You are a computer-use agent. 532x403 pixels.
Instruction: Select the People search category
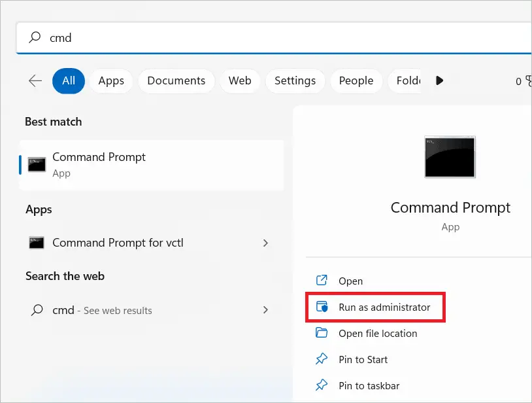(356, 80)
